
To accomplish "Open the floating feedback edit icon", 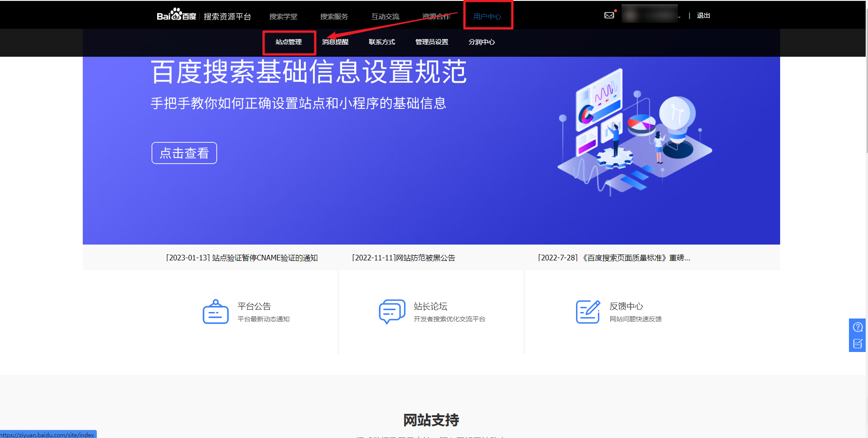I will pos(858,344).
